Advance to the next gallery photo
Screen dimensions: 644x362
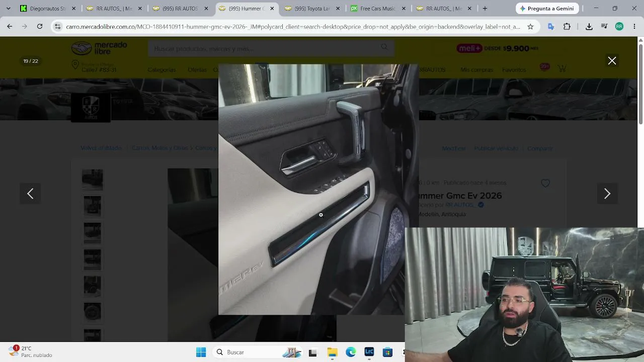pos(607,194)
